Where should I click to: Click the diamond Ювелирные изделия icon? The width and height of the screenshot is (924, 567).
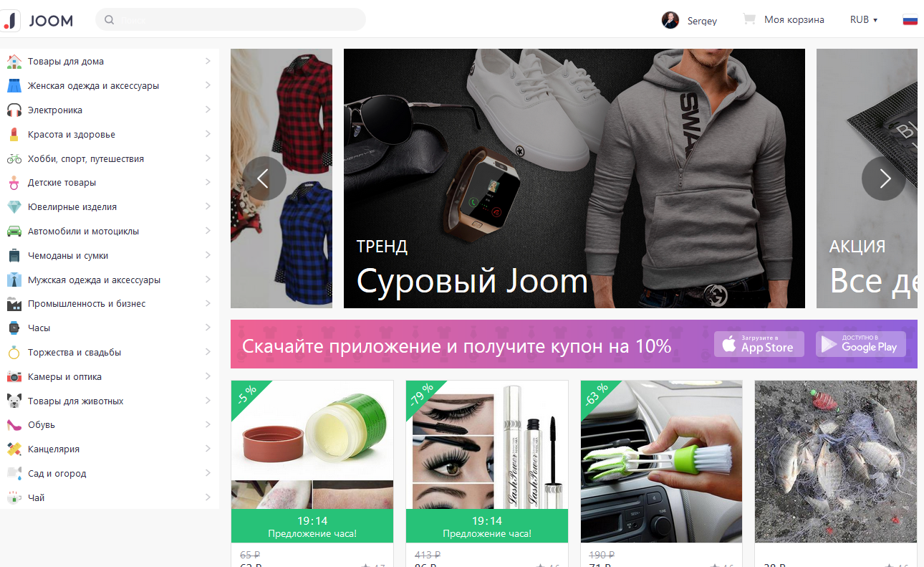(x=14, y=207)
